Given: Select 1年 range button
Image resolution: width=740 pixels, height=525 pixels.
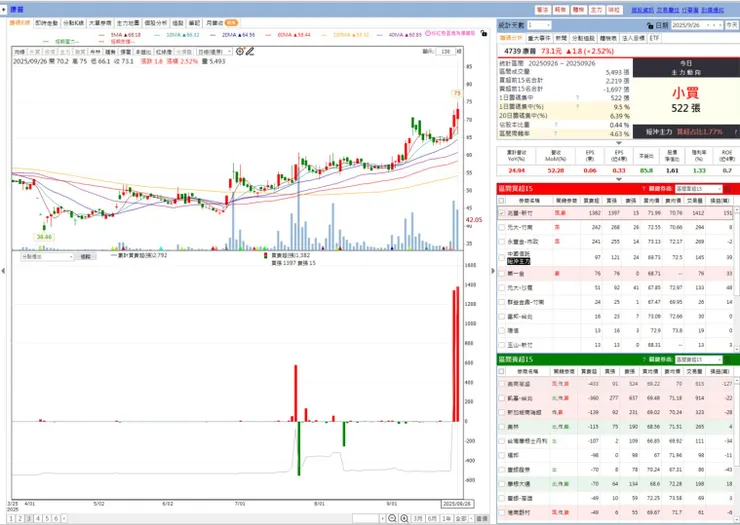Looking at the screenshot, I should pos(446,518).
